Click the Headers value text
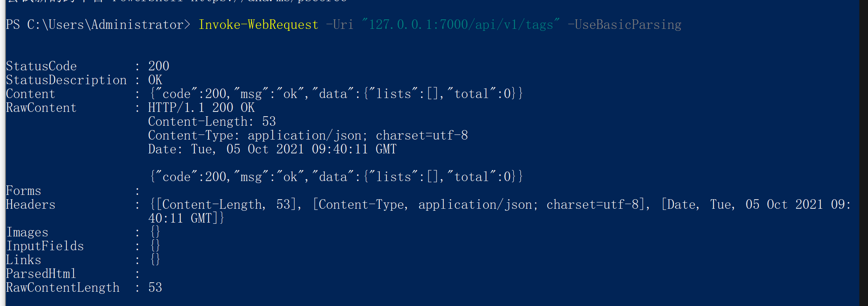The image size is (868, 306). point(500,211)
